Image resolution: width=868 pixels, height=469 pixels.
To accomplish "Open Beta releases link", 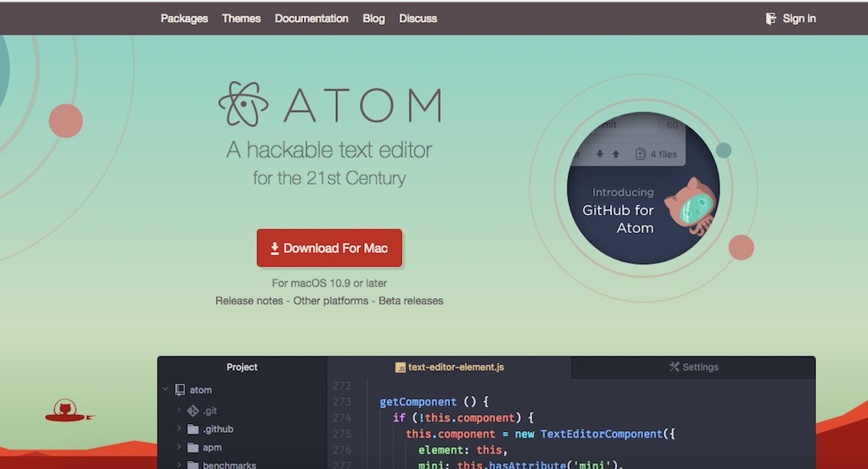I will coord(411,301).
